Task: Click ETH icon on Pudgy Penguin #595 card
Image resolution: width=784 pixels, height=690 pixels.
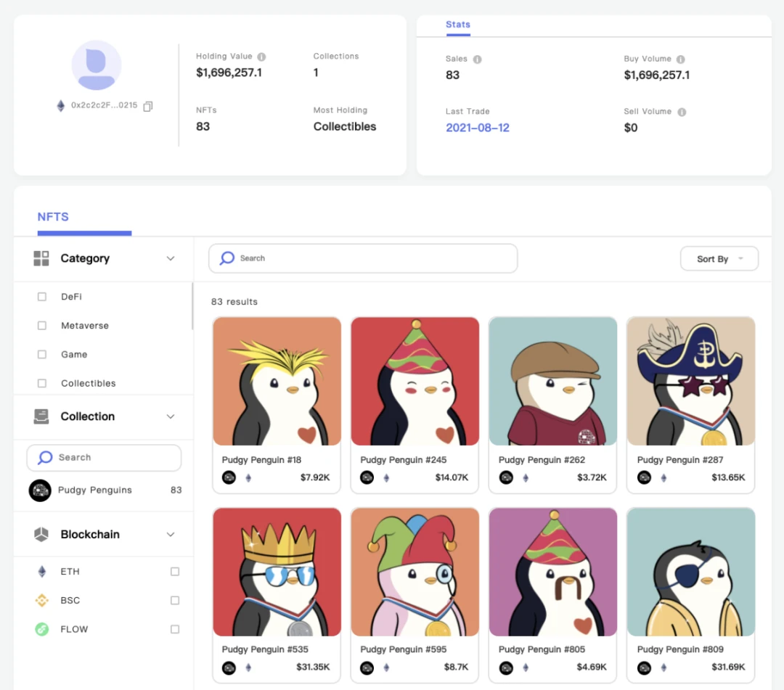Action: (386, 668)
